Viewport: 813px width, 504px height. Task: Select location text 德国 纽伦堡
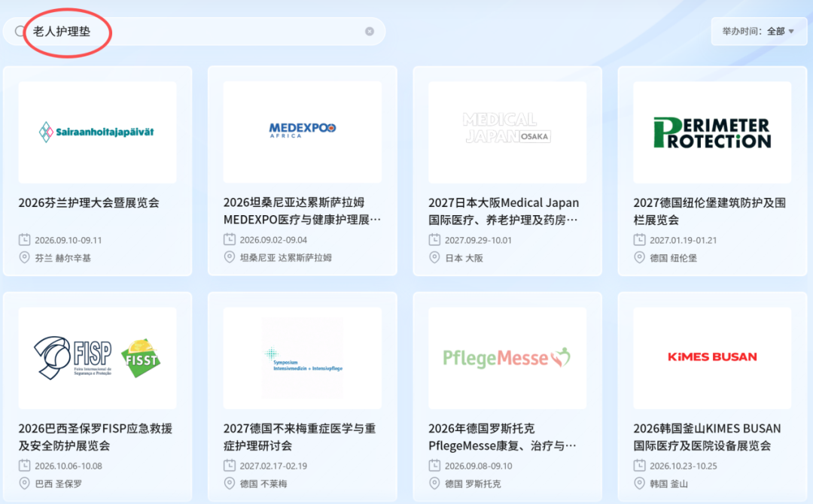[674, 258]
